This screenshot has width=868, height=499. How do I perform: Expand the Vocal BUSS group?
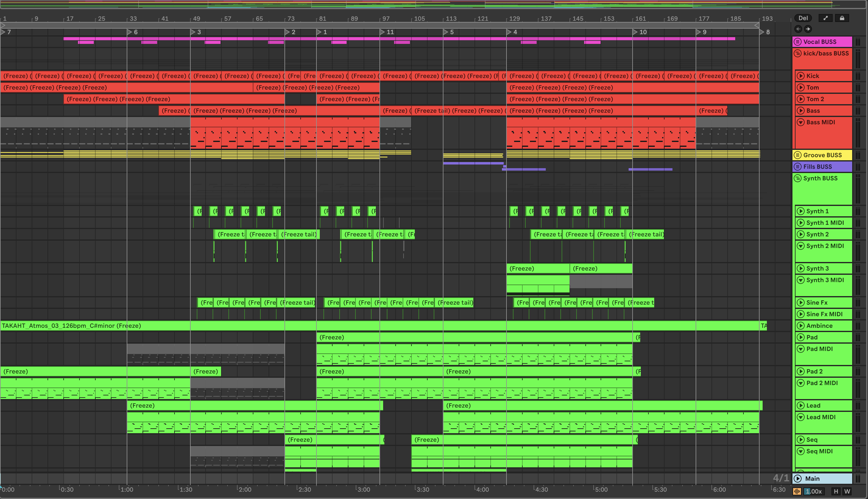[x=797, y=42]
